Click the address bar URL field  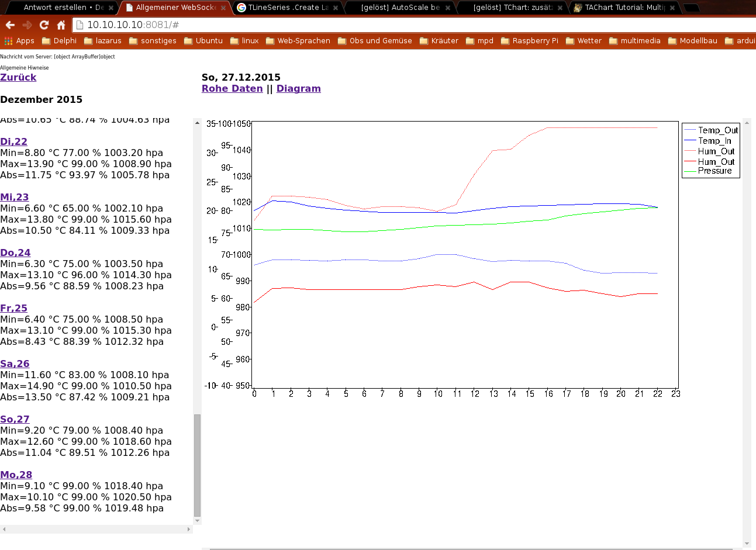pyautogui.click(x=409, y=25)
